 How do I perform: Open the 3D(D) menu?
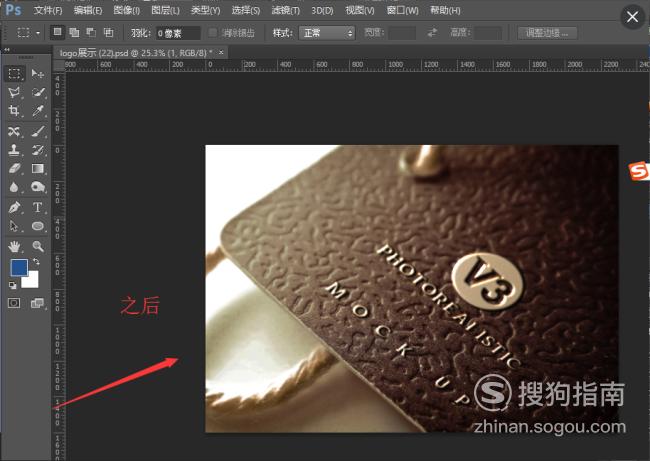coord(322,10)
